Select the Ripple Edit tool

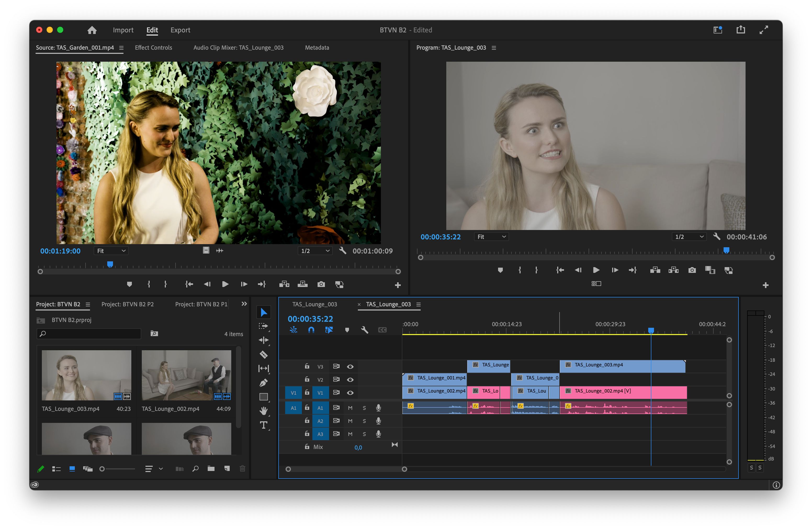263,340
